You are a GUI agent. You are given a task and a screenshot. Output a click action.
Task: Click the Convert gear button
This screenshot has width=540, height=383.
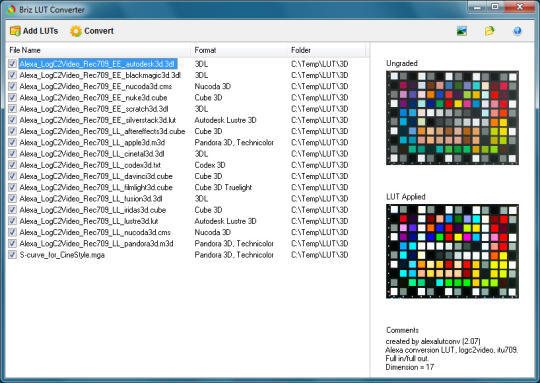tap(92, 31)
